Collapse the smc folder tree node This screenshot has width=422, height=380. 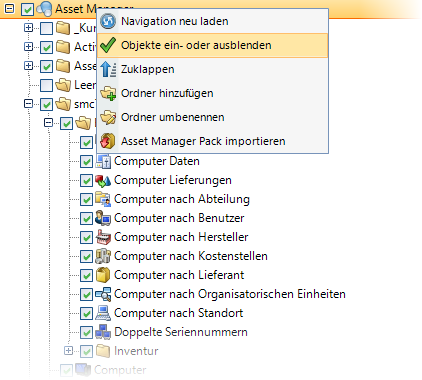[x=29, y=104]
